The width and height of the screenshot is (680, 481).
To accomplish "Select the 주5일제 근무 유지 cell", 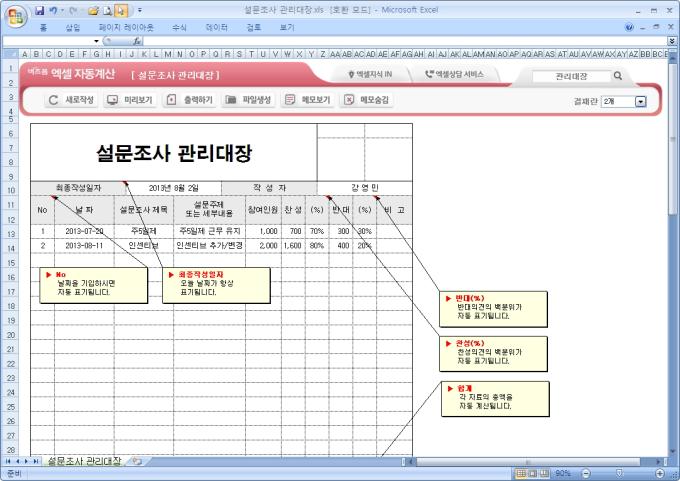I will 209,231.
